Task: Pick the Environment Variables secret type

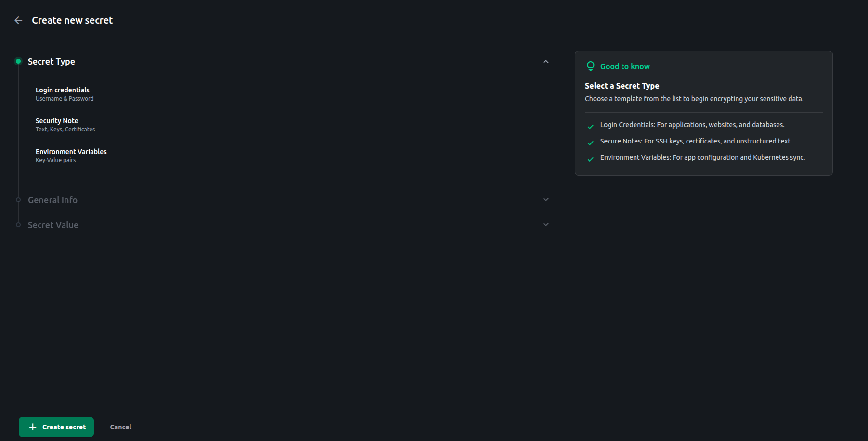Action: (x=71, y=155)
